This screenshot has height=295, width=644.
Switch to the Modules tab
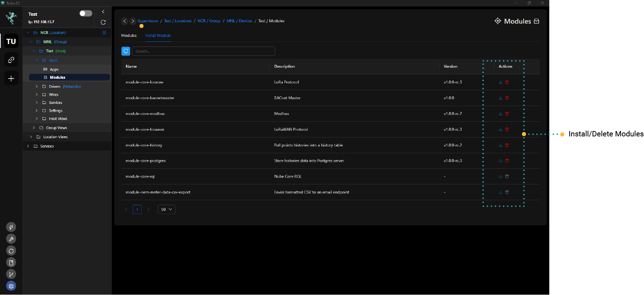129,35
